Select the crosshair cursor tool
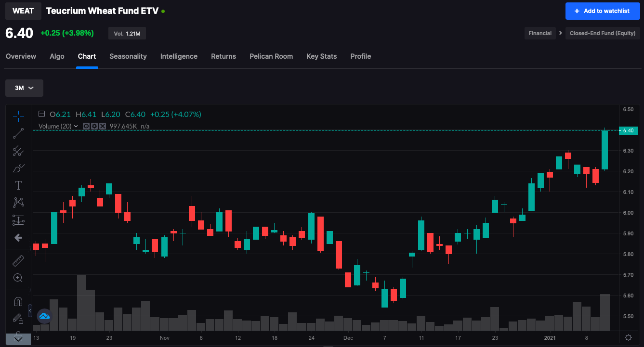644x347 pixels. 18,116
